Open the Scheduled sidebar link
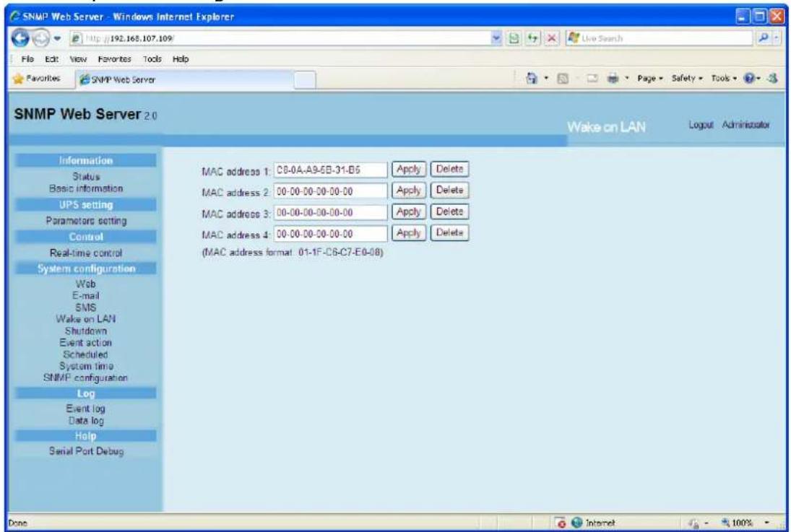Image resolution: width=791 pixels, height=532 pixels. click(86, 354)
